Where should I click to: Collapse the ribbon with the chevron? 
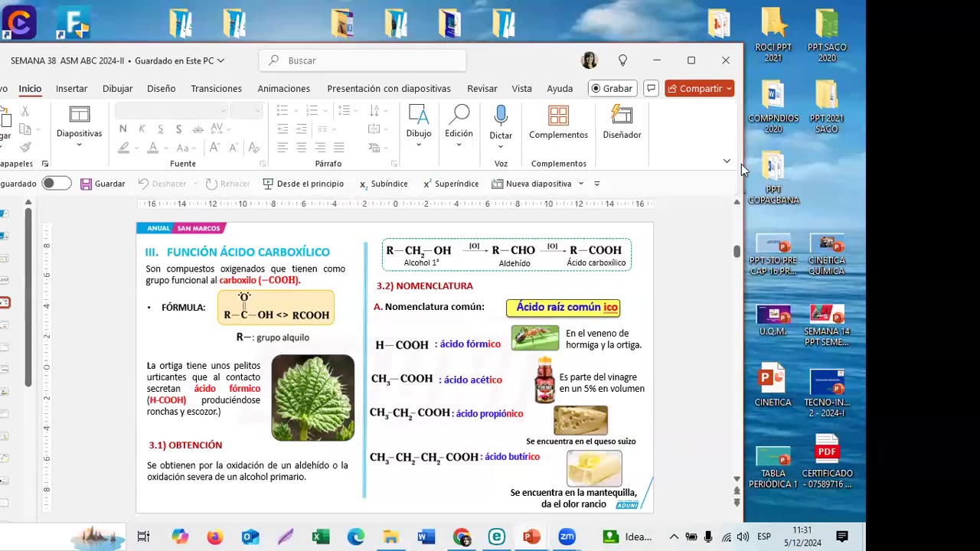click(x=727, y=161)
